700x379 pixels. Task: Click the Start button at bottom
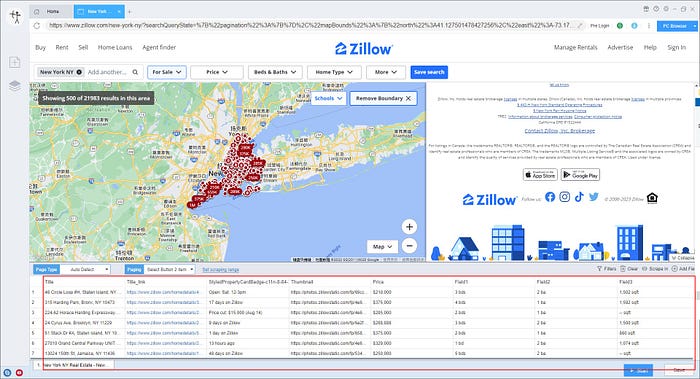pos(638,371)
